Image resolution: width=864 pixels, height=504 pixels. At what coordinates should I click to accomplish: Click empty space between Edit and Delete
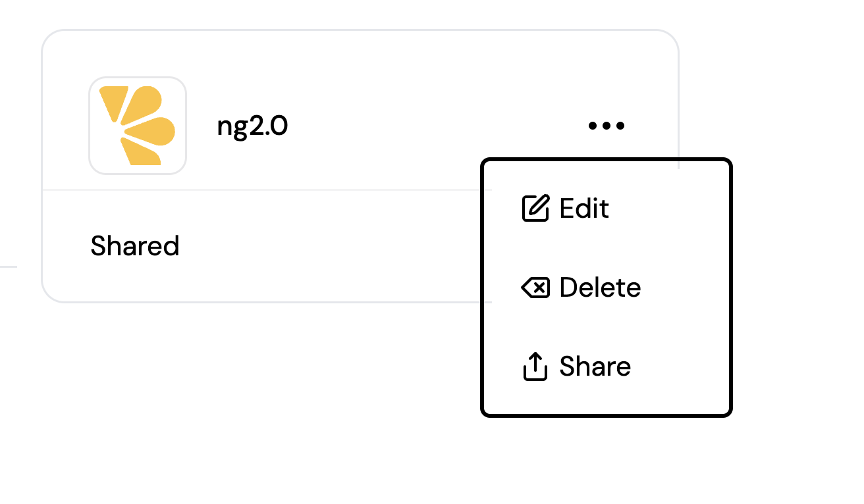[606, 248]
